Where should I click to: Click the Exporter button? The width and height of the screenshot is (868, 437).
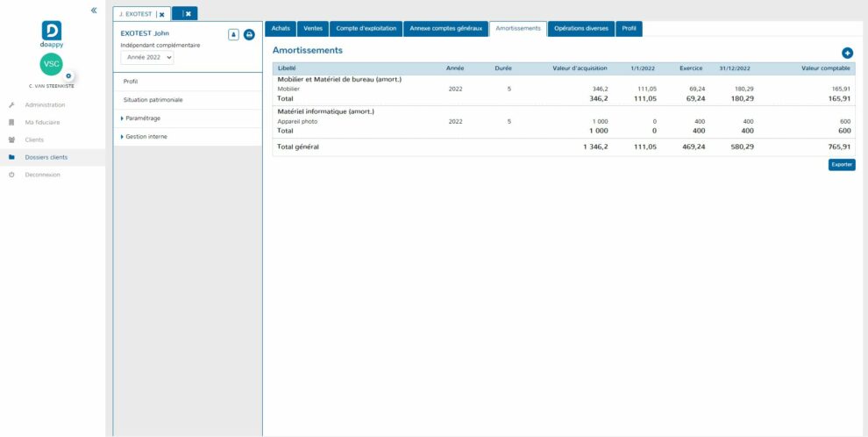click(842, 164)
